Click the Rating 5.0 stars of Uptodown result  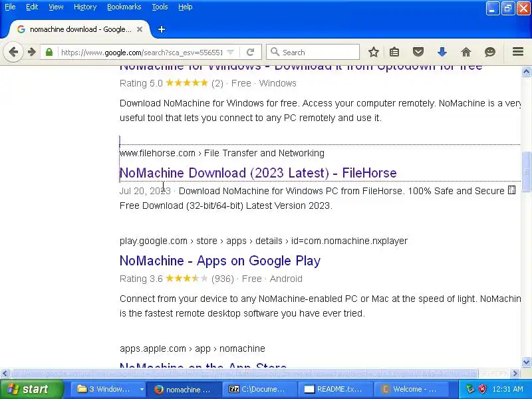(187, 83)
